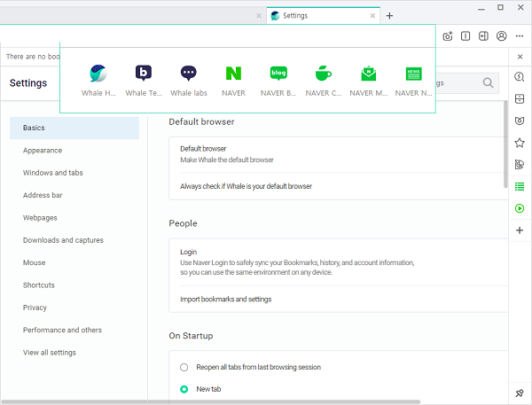Go to Privacy settings section
The width and height of the screenshot is (532, 405).
click(x=35, y=308)
